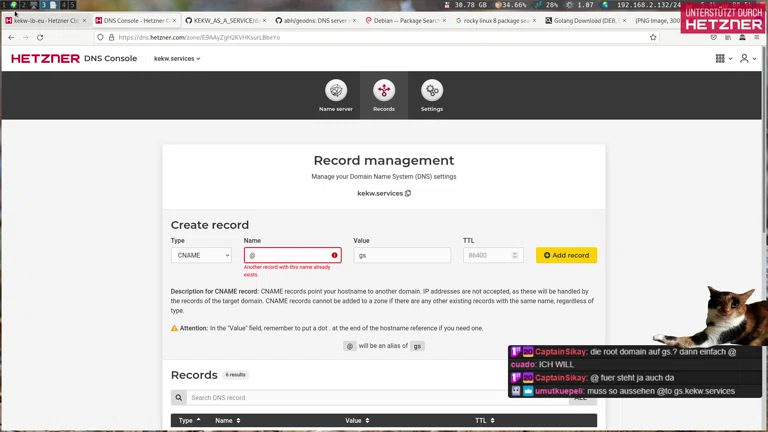This screenshot has width=768, height=432.
Task: Click the '6 results' badge
Action: [x=235, y=375]
